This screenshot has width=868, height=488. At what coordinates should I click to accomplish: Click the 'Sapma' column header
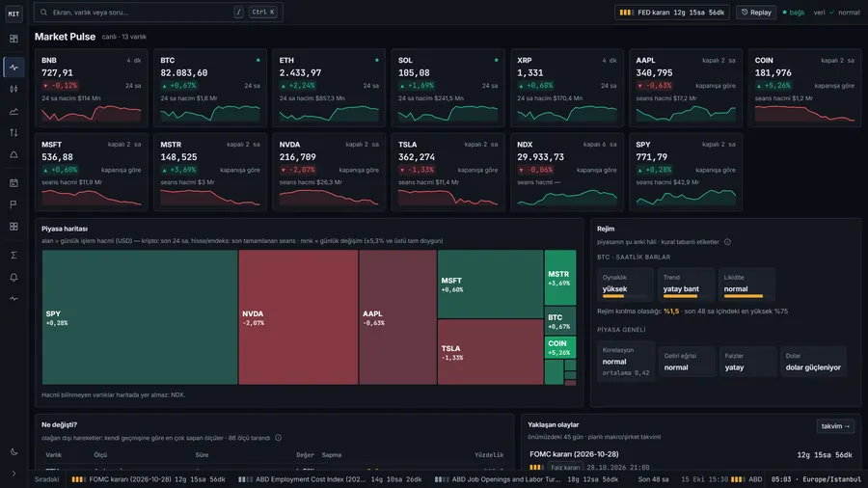332,455
